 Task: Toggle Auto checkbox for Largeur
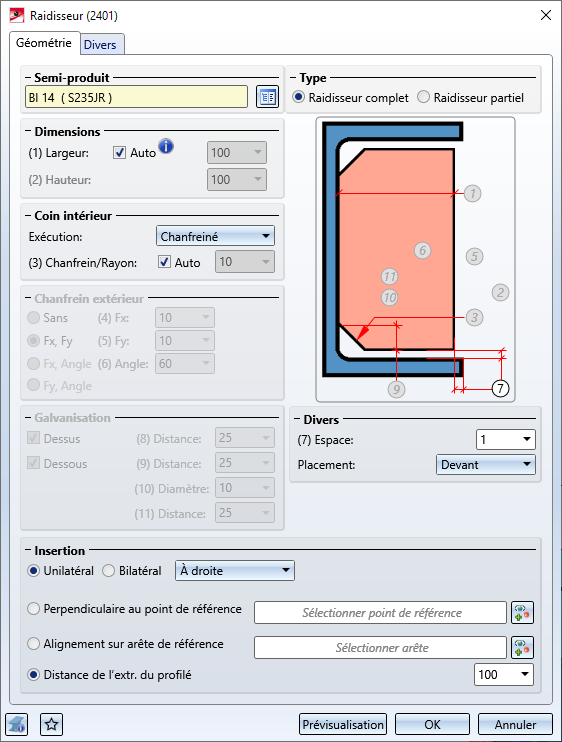tap(119, 152)
